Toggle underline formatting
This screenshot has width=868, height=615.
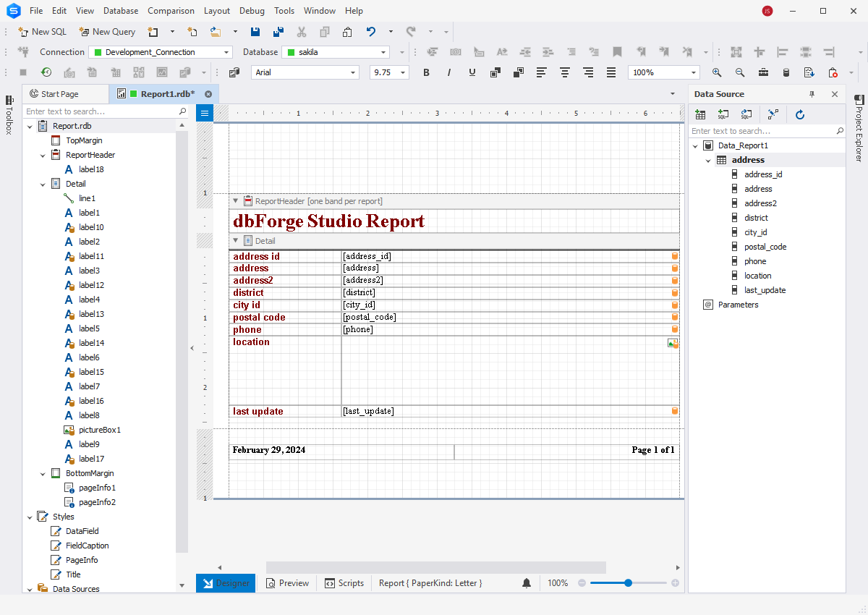coord(472,72)
